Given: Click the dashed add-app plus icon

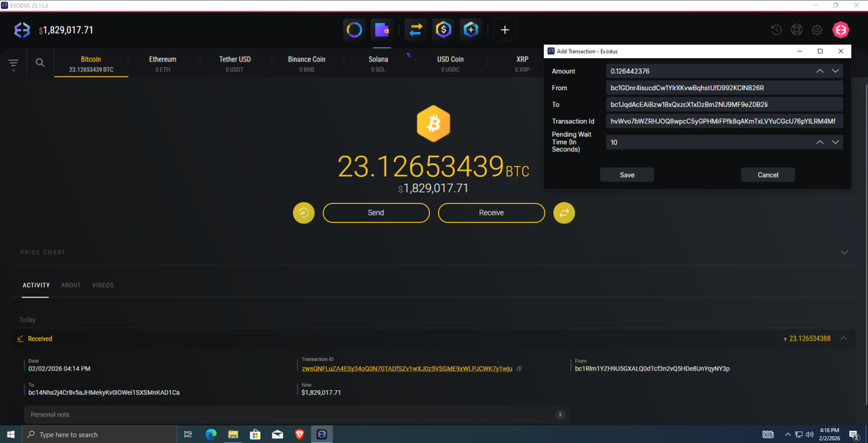Looking at the screenshot, I should (505, 30).
